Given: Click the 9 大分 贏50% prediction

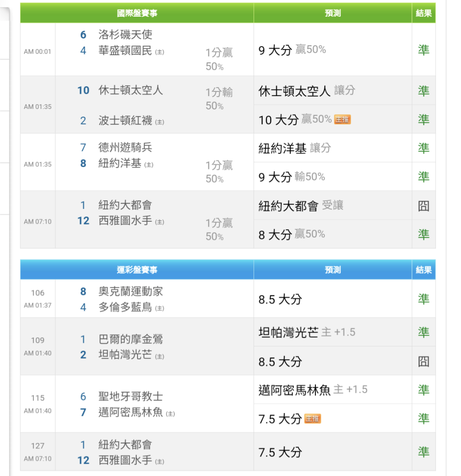Looking at the screenshot, I should tap(292, 50).
